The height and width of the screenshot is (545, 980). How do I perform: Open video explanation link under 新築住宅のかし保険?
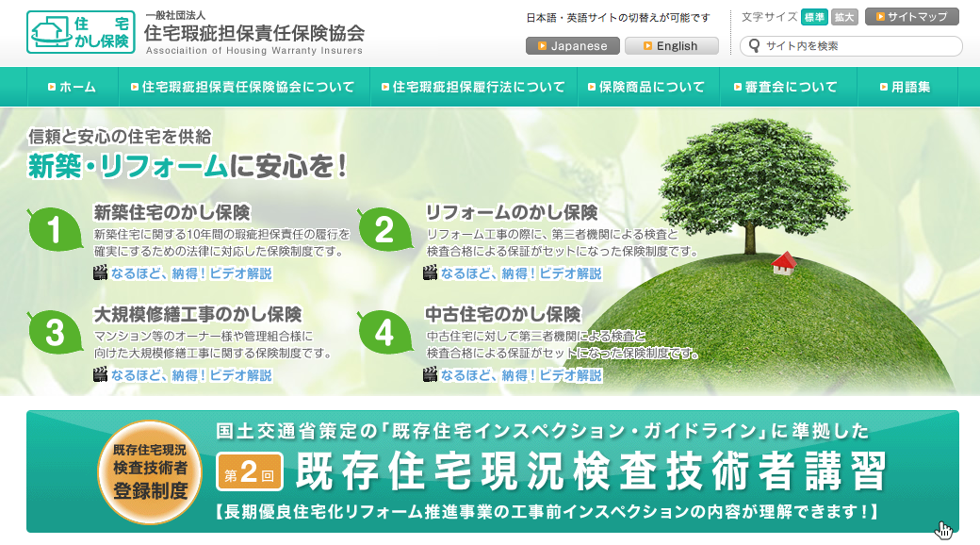coord(190,273)
